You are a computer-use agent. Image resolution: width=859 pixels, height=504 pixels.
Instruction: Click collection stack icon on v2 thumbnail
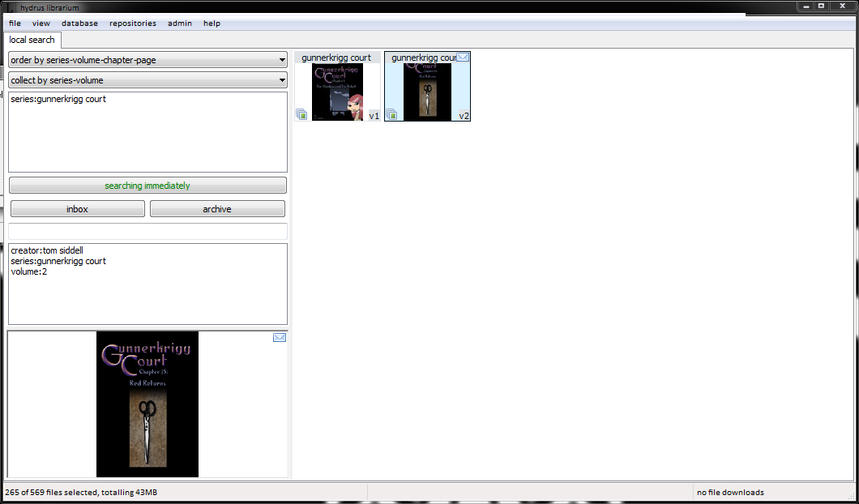[x=391, y=114]
